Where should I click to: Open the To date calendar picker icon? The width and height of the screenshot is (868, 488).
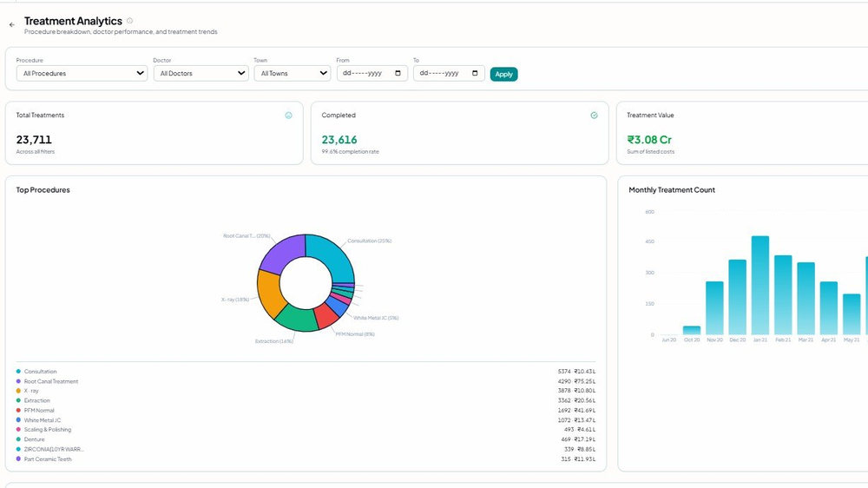click(475, 73)
